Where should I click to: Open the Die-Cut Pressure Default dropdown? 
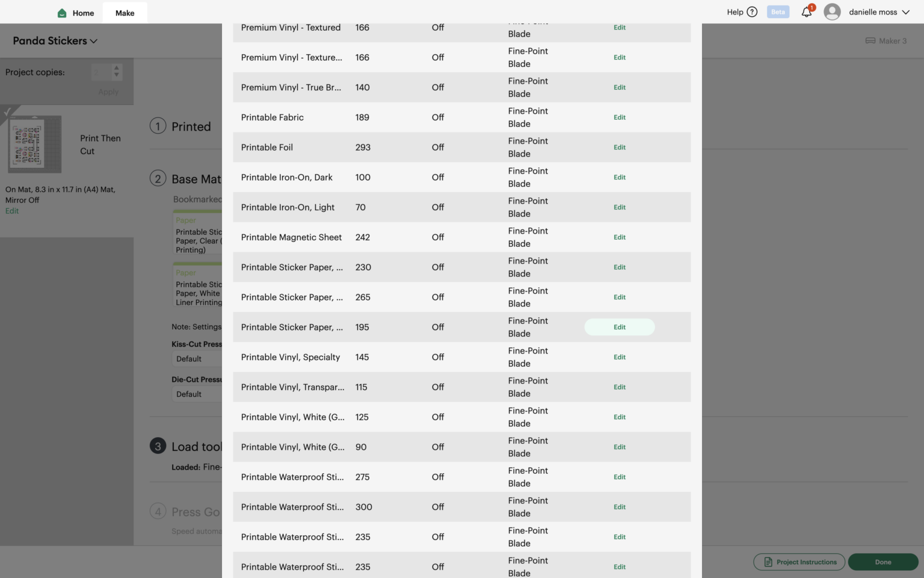[x=197, y=394]
